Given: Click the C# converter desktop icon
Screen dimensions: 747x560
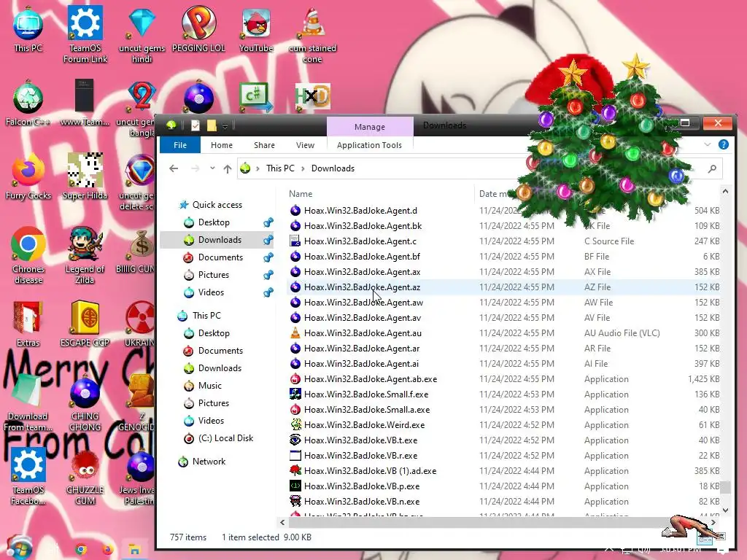Looking at the screenshot, I should 256,97.
